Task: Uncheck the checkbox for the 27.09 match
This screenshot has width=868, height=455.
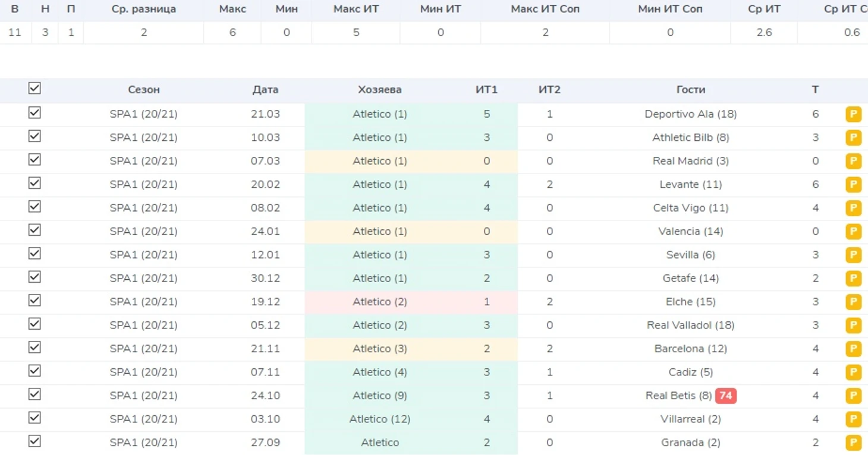Action: (34, 441)
